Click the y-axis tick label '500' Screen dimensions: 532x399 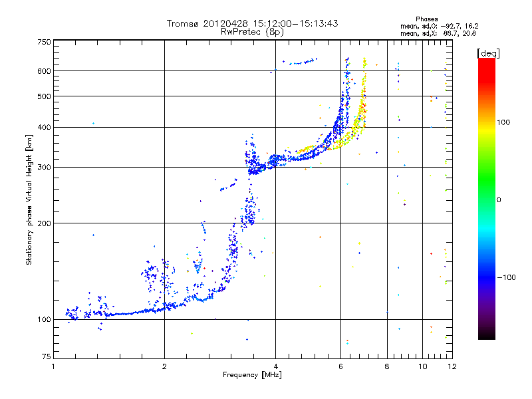click(44, 96)
